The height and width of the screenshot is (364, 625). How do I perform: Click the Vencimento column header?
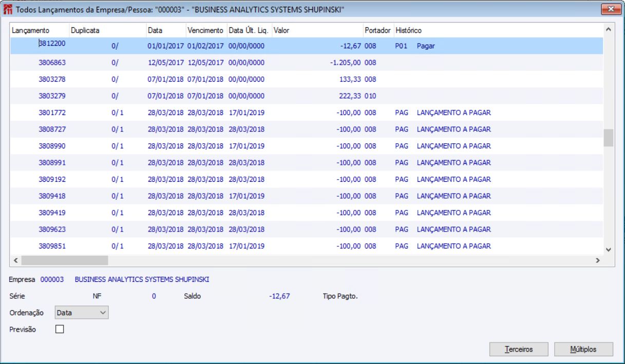tap(206, 30)
